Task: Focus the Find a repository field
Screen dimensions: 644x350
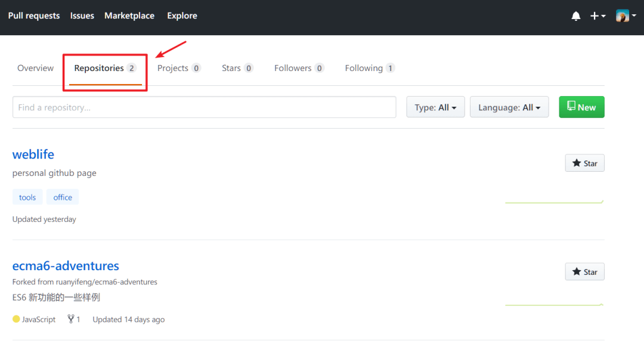Action: (x=204, y=107)
